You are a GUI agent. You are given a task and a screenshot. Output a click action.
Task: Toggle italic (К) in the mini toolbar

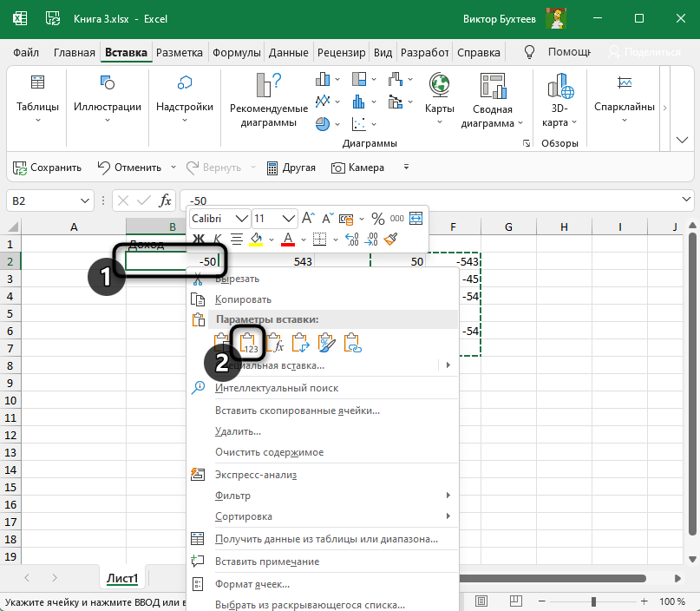tap(218, 239)
